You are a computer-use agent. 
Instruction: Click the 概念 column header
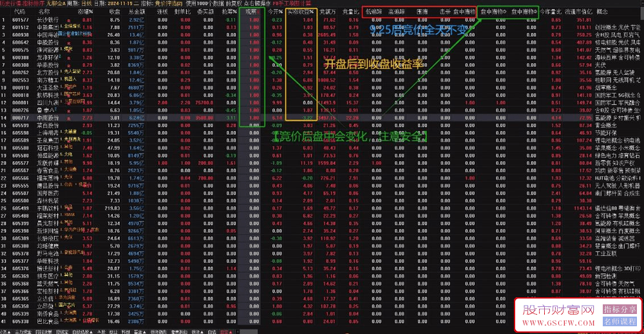pyautogui.click(x=602, y=12)
